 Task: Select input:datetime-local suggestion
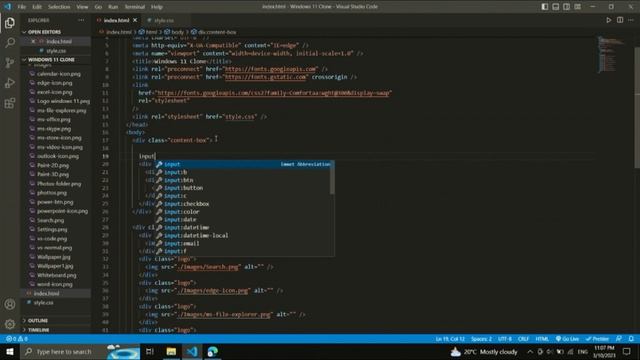pyautogui.click(x=244, y=236)
